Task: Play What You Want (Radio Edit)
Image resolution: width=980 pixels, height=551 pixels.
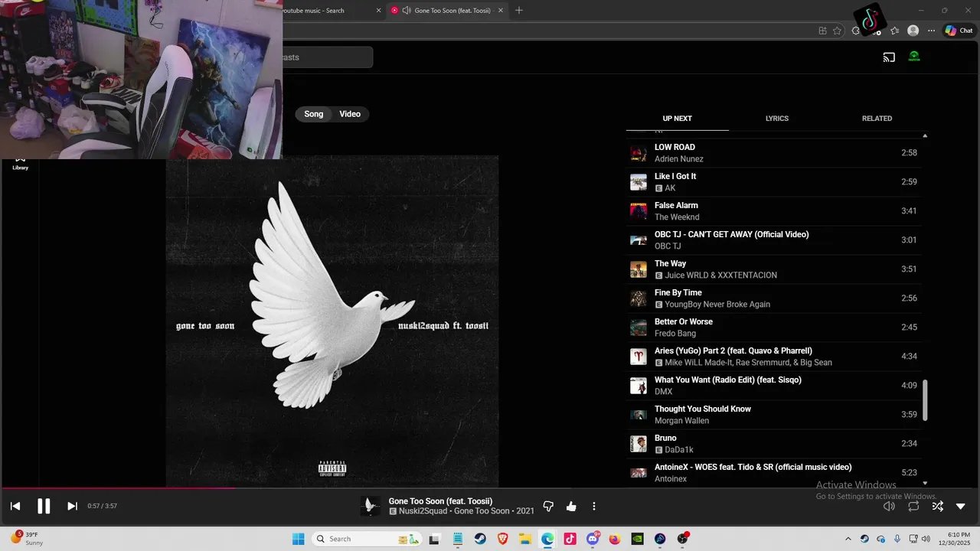Action: pyautogui.click(x=773, y=386)
